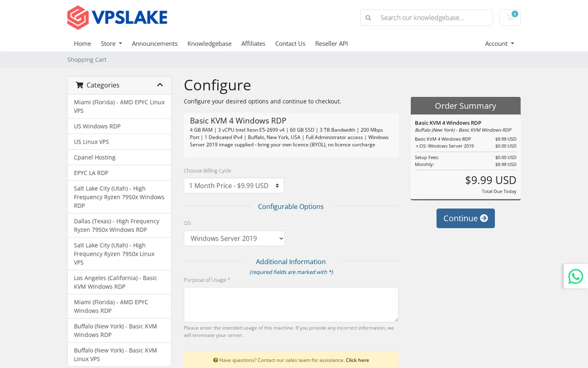Open the Announcements page
The width and height of the screenshot is (588, 368).
click(155, 43)
